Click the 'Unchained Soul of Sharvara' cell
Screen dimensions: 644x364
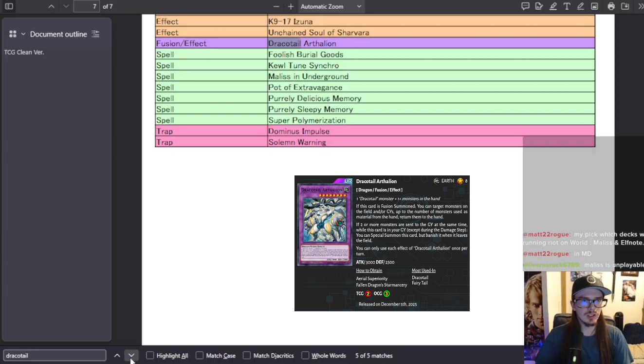point(431,32)
